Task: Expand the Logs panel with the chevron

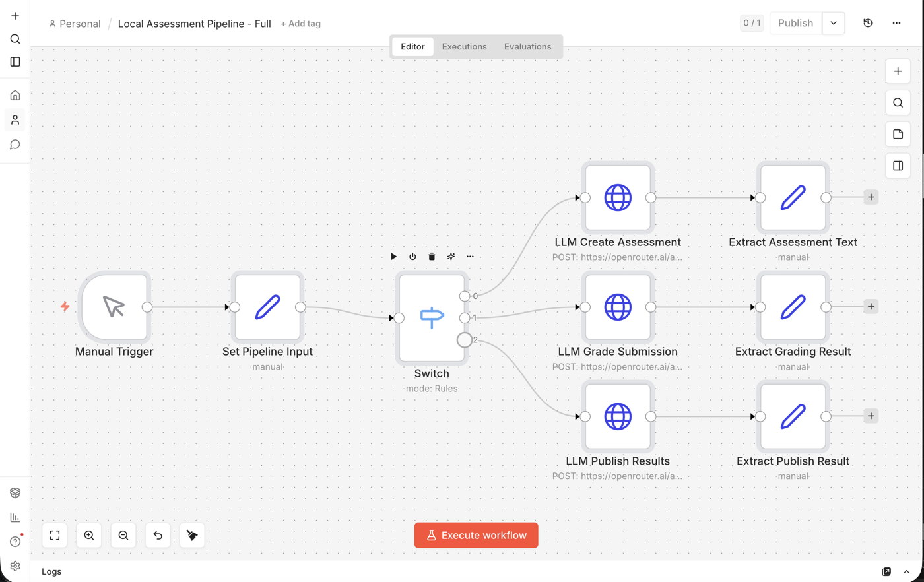Action: 907,572
